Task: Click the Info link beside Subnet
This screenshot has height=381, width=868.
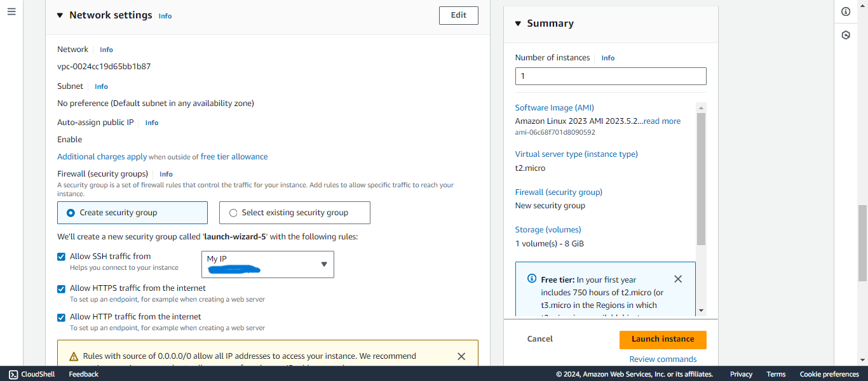Action: pyautogui.click(x=101, y=86)
